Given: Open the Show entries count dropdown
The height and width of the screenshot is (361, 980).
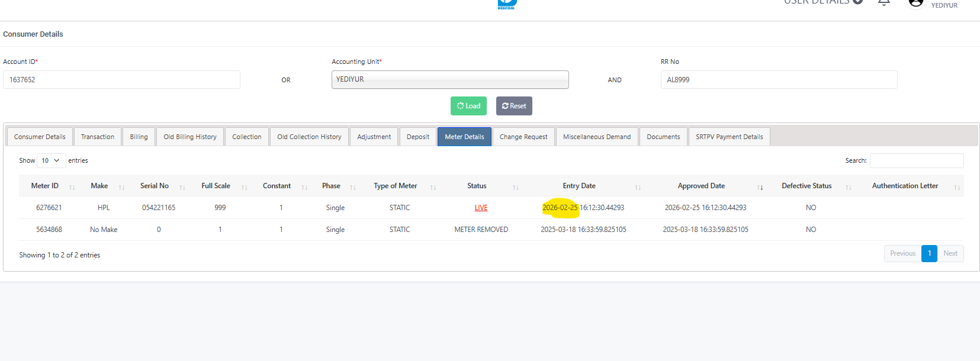Looking at the screenshot, I should 51,160.
